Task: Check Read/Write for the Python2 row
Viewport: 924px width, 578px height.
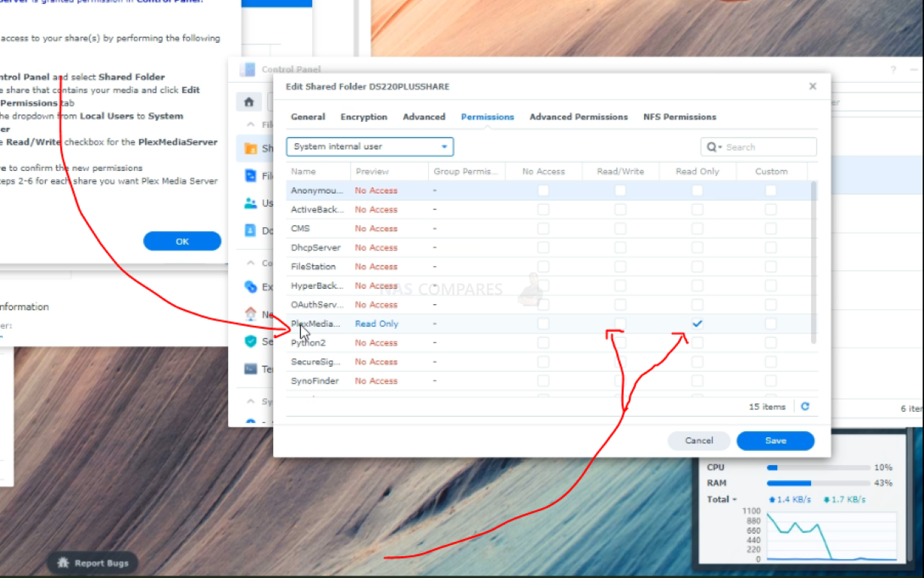Action: [x=620, y=343]
